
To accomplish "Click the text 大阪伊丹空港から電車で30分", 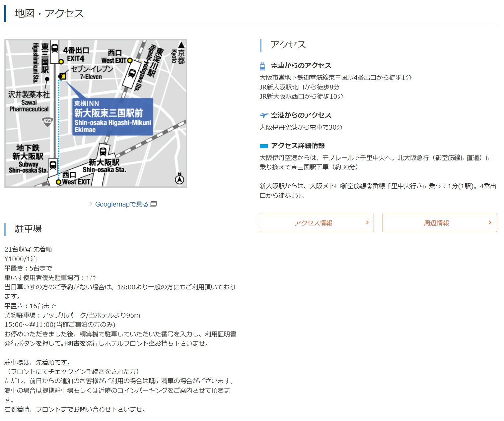I will pyautogui.click(x=301, y=127).
